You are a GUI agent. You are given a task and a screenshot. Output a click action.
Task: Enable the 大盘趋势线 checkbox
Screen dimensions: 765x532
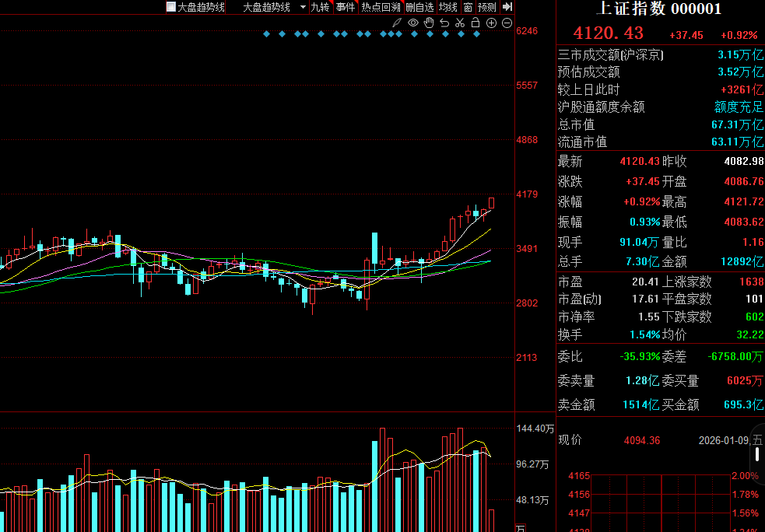pyautogui.click(x=171, y=7)
